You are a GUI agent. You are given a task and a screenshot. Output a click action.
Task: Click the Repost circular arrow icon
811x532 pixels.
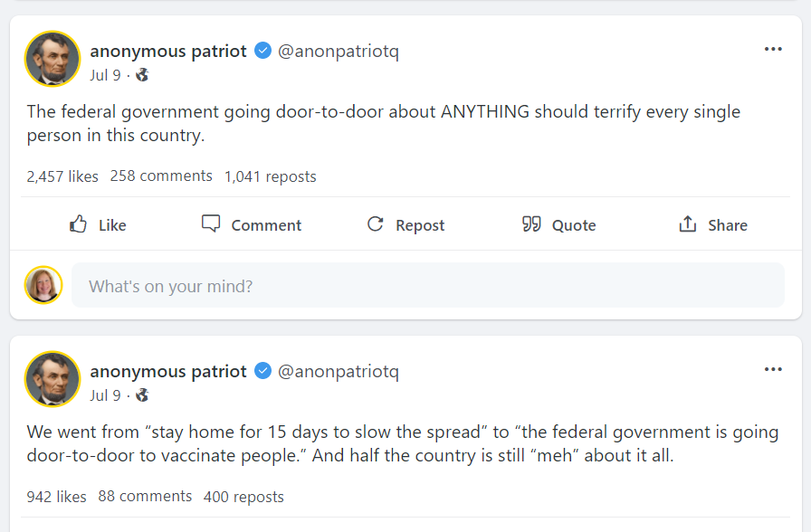point(375,224)
